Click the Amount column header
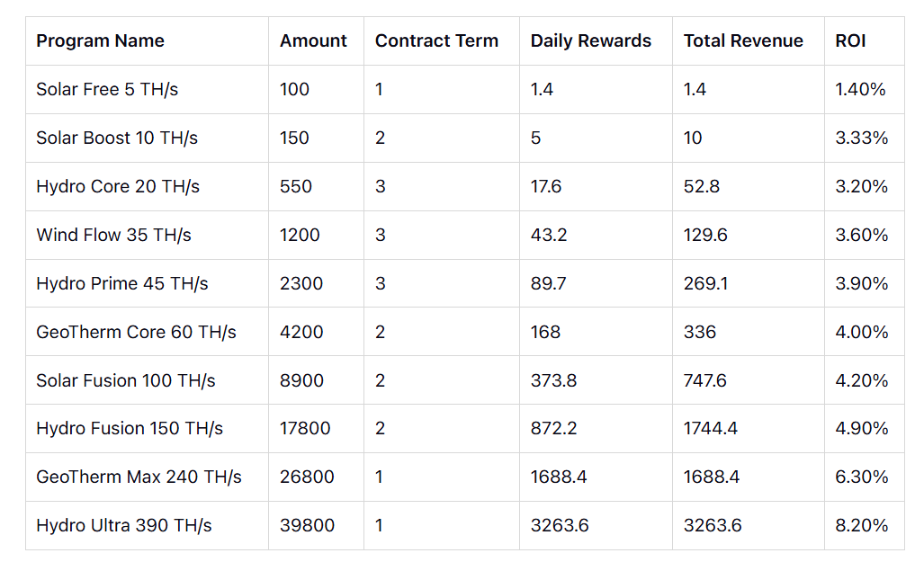This screenshot has height=562, width=924. 313,41
